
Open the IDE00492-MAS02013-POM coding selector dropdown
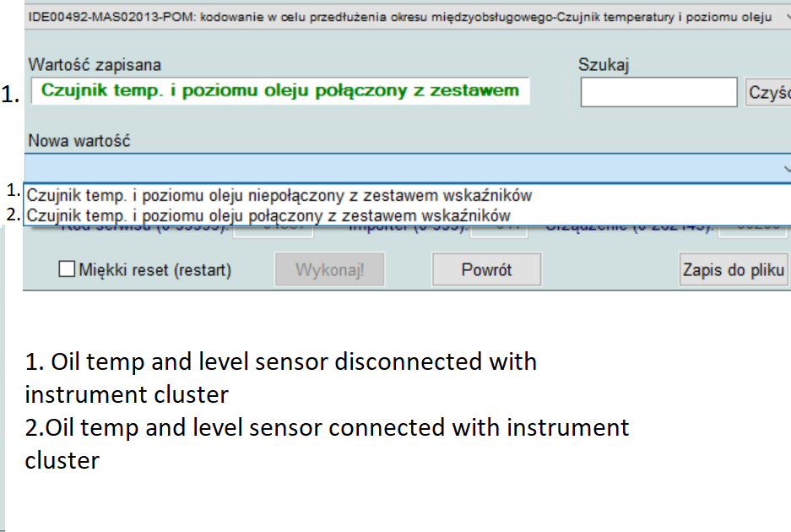397,18
